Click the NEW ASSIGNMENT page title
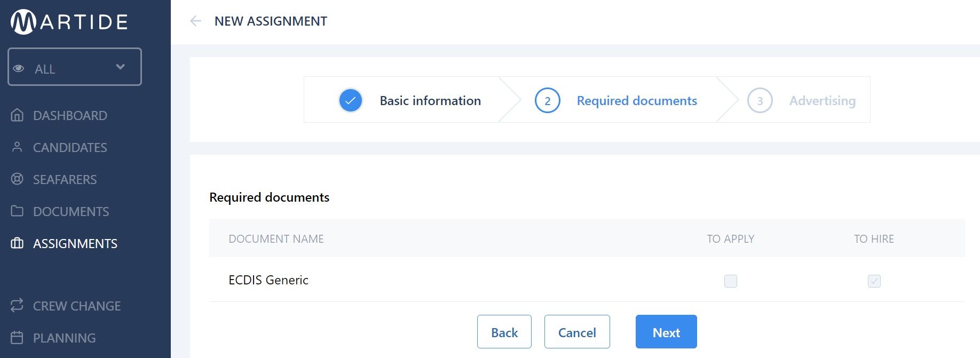 tap(271, 21)
